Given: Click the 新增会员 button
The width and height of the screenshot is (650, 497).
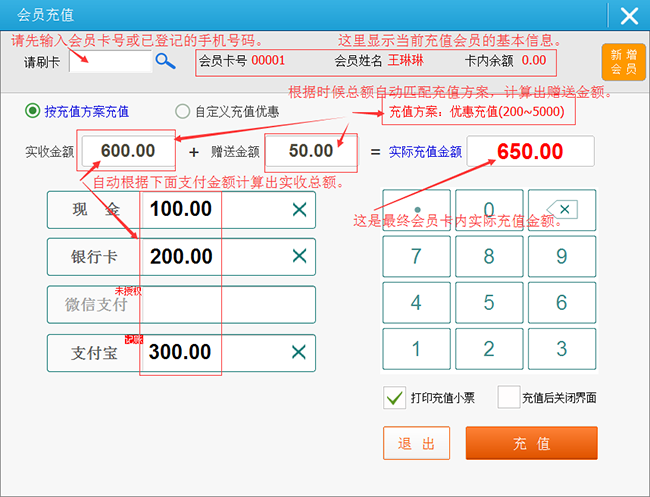Looking at the screenshot, I should tap(623, 62).
